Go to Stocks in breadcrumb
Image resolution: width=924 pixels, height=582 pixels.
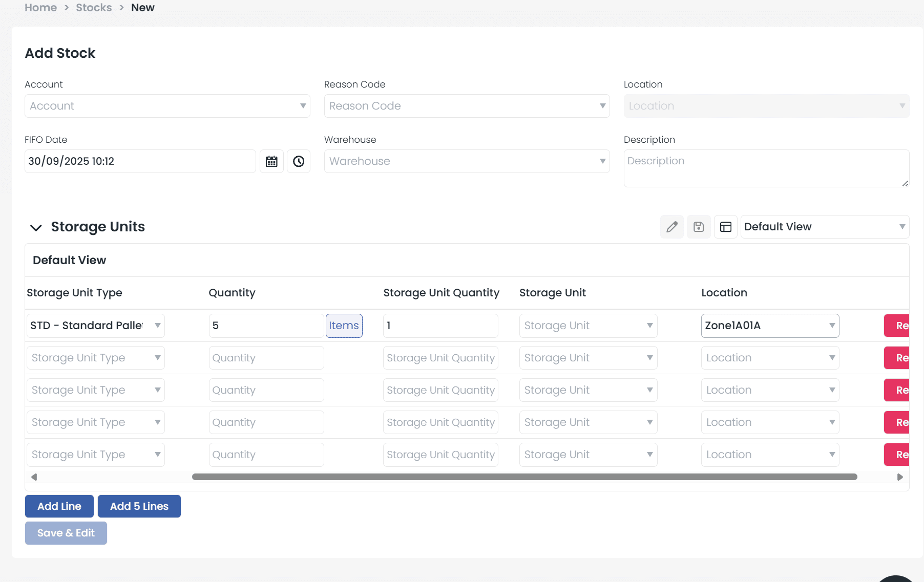coord(94,8)
